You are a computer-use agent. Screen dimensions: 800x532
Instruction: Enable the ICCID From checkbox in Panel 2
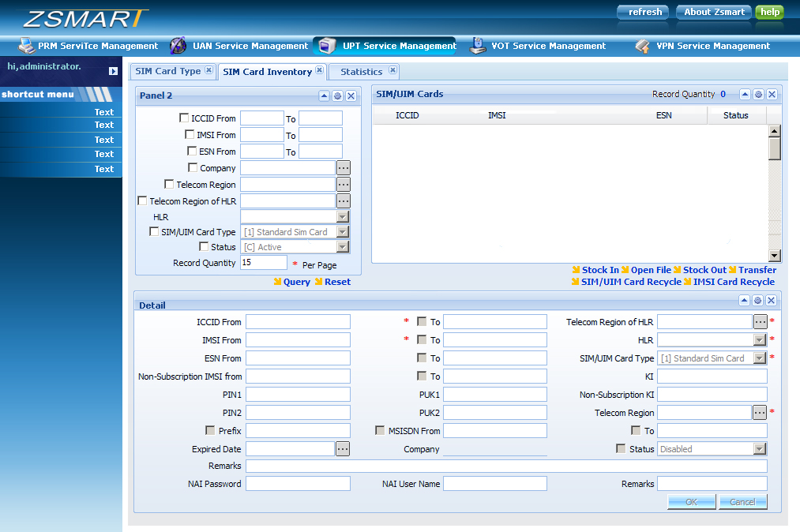(184, 118)
